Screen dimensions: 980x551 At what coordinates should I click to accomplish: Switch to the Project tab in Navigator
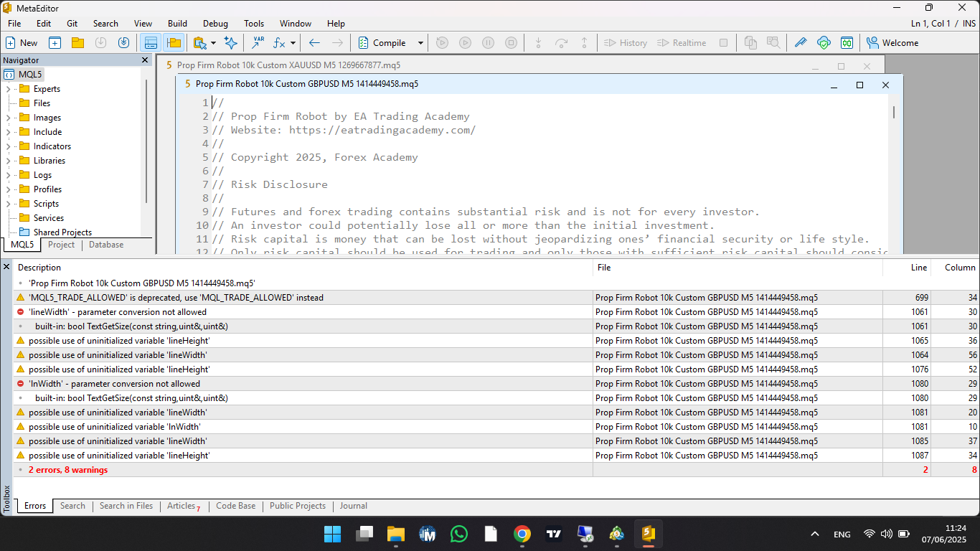tap(61, 245)
